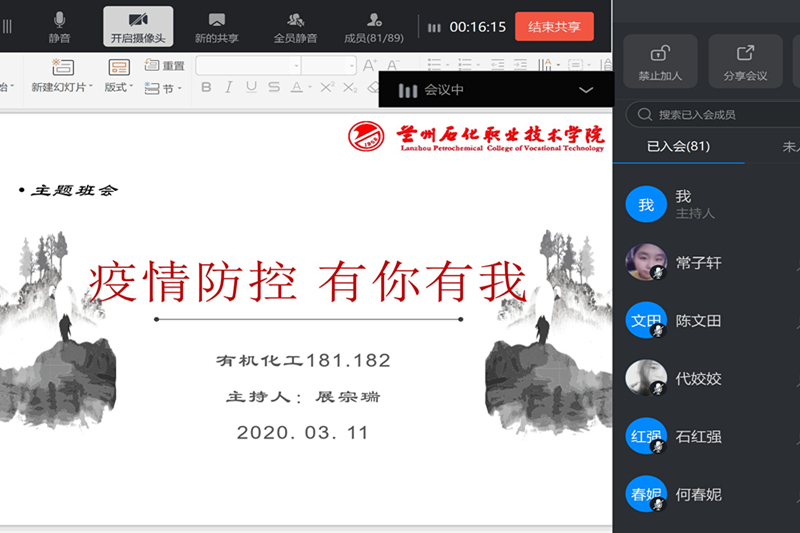Open the members list 成员(81/89)

pos(373,26)
